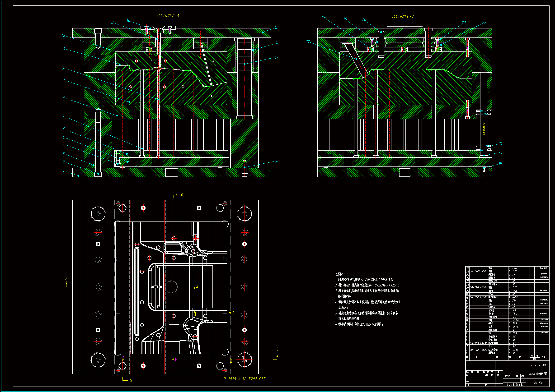Click the SECTION B-B title text

click(x=402, y=16)
